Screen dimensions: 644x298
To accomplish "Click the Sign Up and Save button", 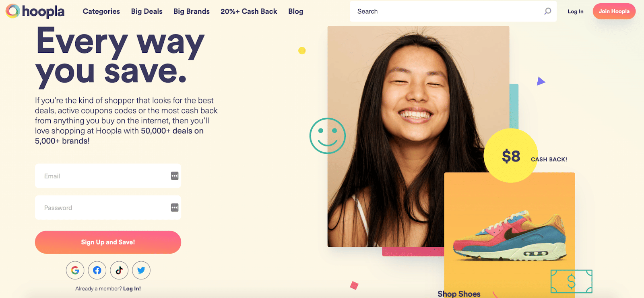I will [108, 242].
